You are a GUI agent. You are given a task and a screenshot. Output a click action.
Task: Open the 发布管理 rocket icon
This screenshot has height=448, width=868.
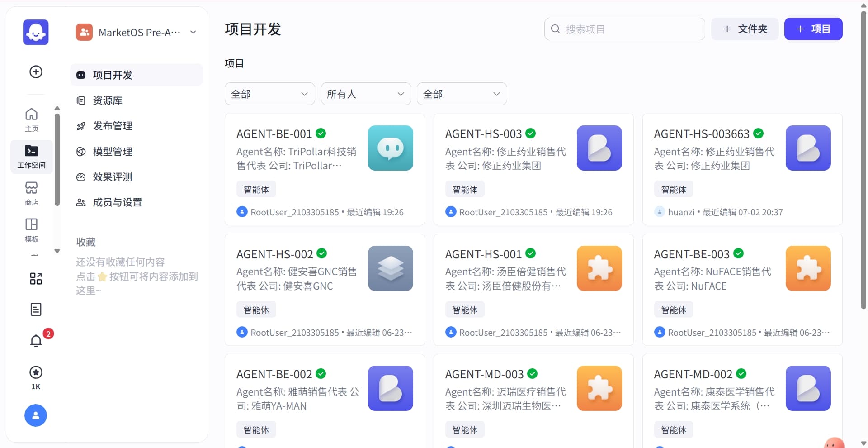[x=113, y=126]
